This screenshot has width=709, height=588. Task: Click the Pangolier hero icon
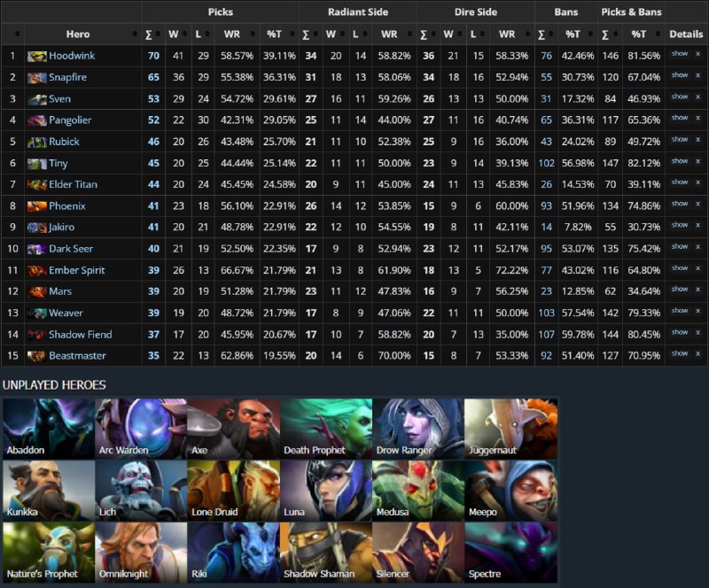coord(36,120)
